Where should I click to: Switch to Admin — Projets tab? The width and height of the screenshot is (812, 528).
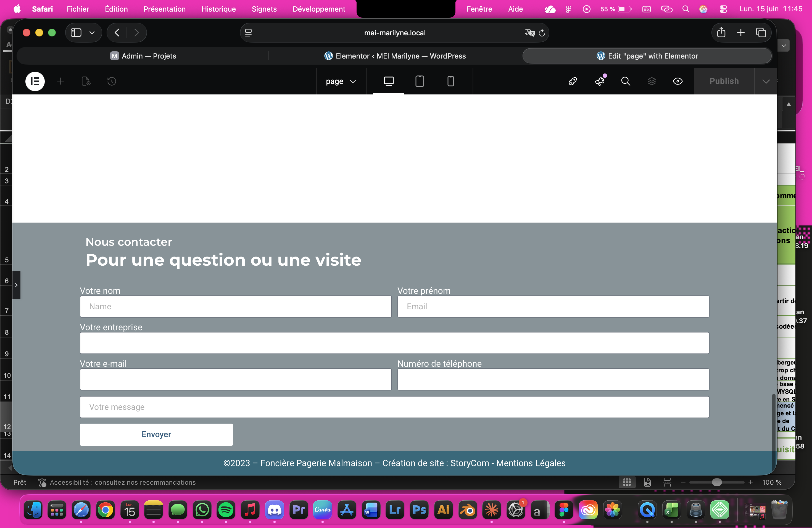pos(143,56)
